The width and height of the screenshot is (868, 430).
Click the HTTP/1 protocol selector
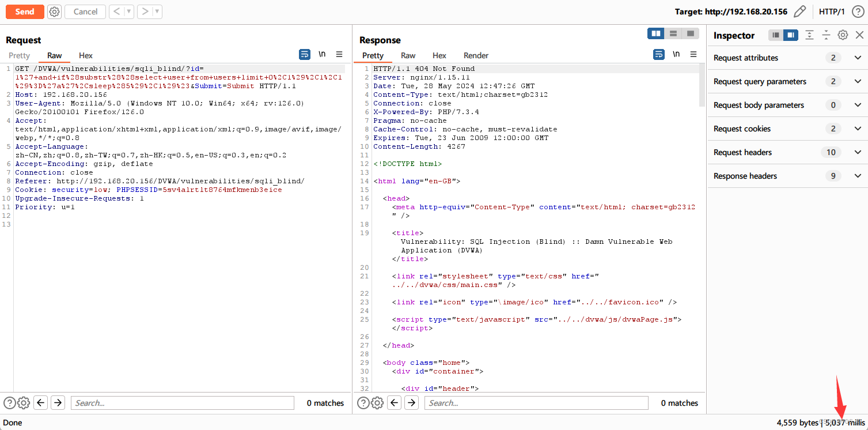click(x=832, y=12)
